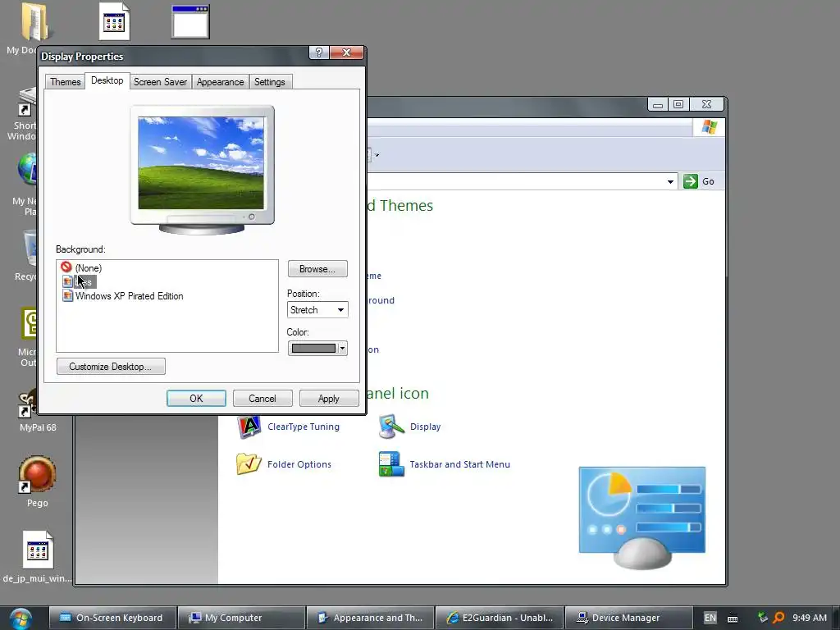Click the Browse button
Screen dimensions: 840x630
click(317, 269)
